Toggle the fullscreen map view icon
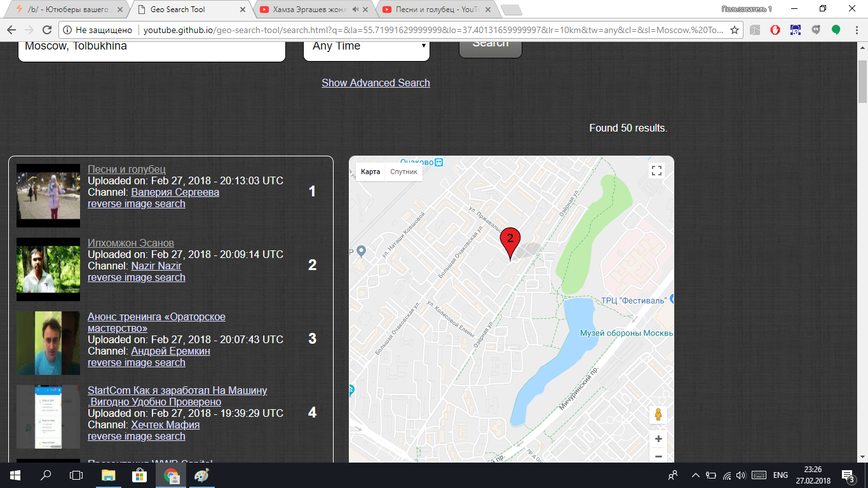This screenshot has width=868, height=488. 657,170
